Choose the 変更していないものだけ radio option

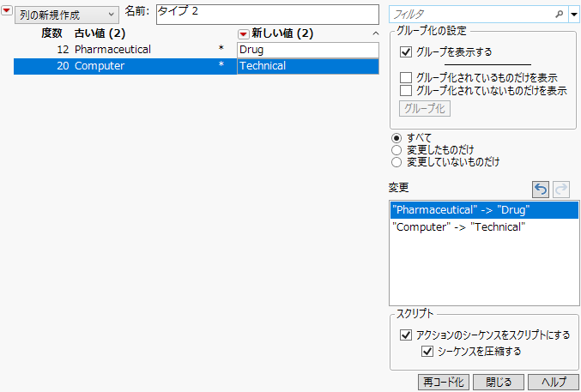click(x=396, y=161)
